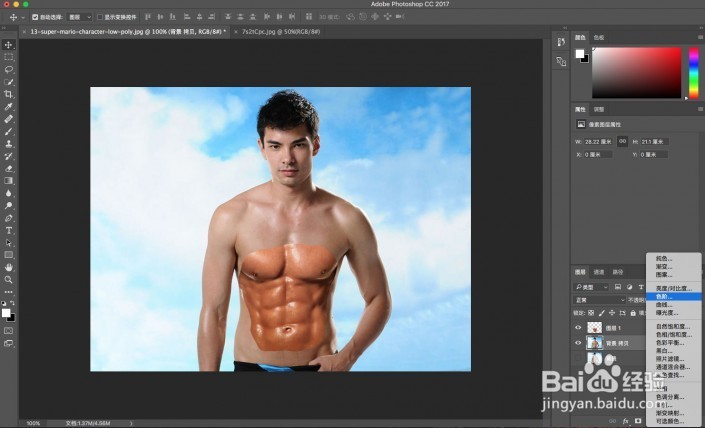Select the Eyedropper tool
The height and width of the screenshot is (428, 705).
click(x=9, y=107)
